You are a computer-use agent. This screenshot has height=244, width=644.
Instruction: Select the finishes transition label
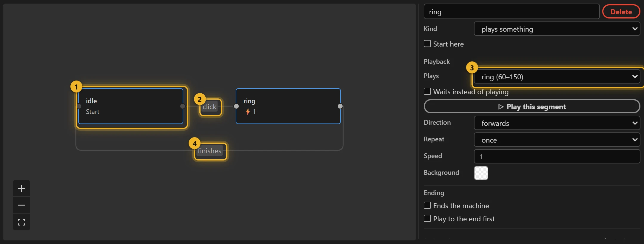[x=209, y=151]
